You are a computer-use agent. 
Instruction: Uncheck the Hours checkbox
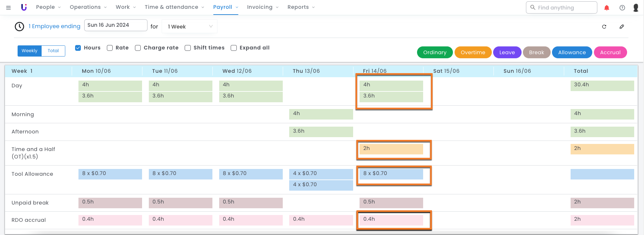[78, 48]
